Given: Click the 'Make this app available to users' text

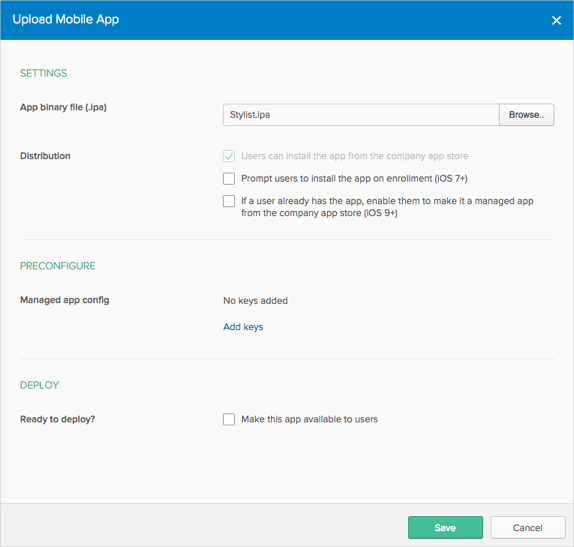Looking at the screenshot, I should point(309,419).
